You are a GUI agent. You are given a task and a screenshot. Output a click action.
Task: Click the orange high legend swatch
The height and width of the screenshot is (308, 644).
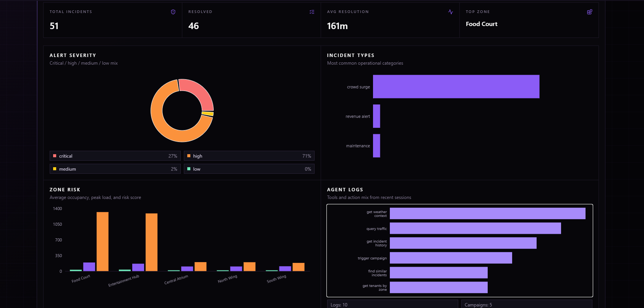pyautogui.click(x=189, y=156)
